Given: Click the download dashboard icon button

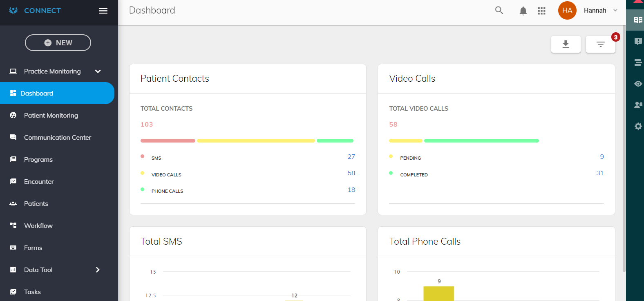Looking at the screenshot, I should point(566,44).
